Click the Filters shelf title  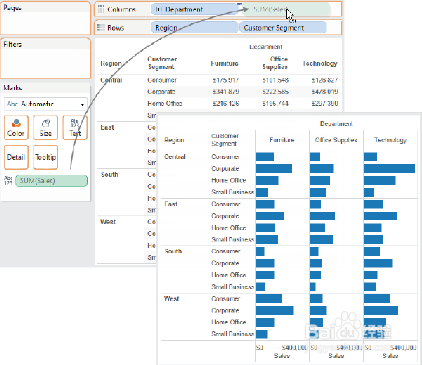tap(13, 44)
